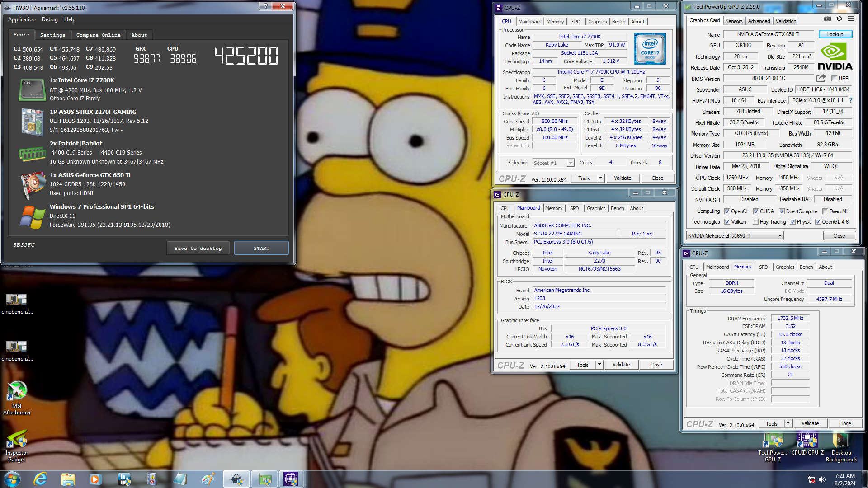Toggle the PhysX checkbox
This screenshot has width=868, height=488.
coord(793,222)
